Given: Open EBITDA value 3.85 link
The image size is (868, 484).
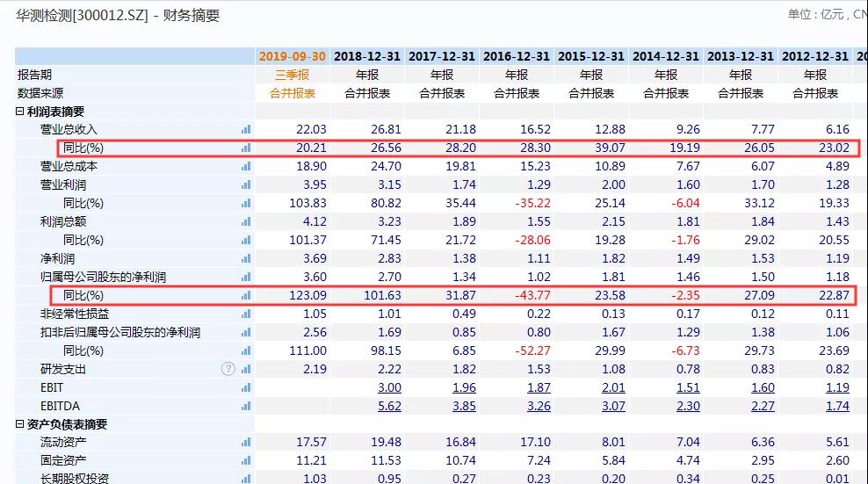Looking at the screenshot, I should pos(464,406).
